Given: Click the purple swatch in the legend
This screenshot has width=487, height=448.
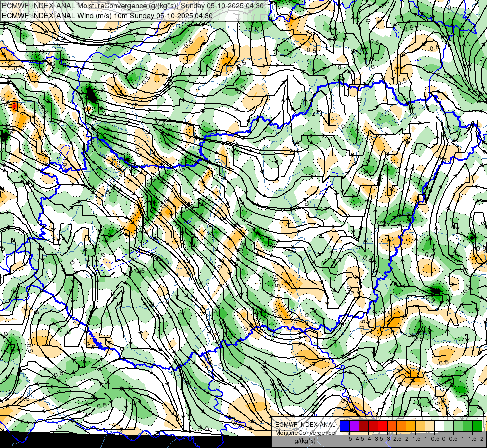Looking at the screenshot, I should coord(354,426).
